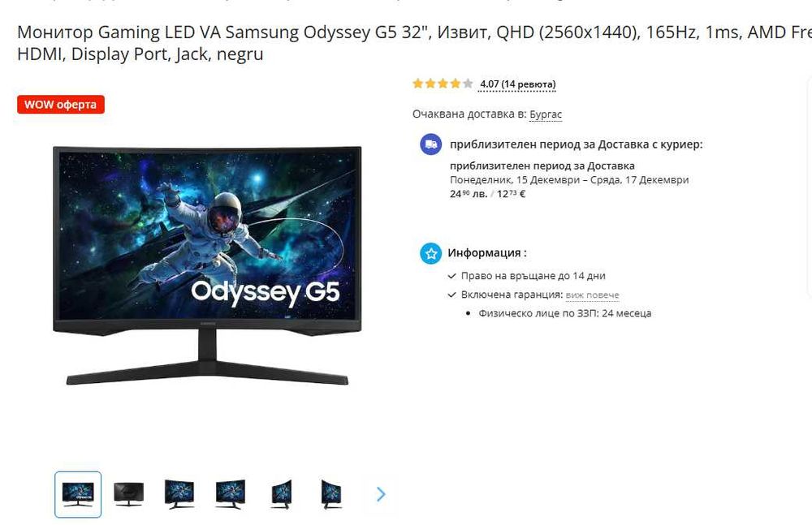Show next thumbnails with the right chevron
The width and height of the screenshot is (812, 525).
(381, 494)
